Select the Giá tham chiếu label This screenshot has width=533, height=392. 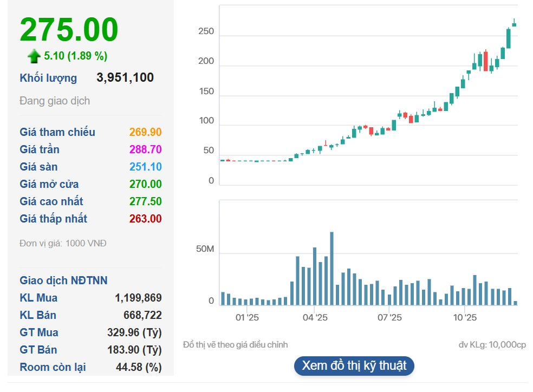(57, 132)
